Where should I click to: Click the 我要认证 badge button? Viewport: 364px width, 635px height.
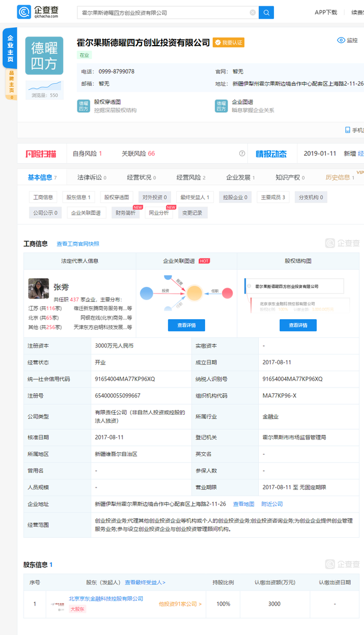[229, 43]
